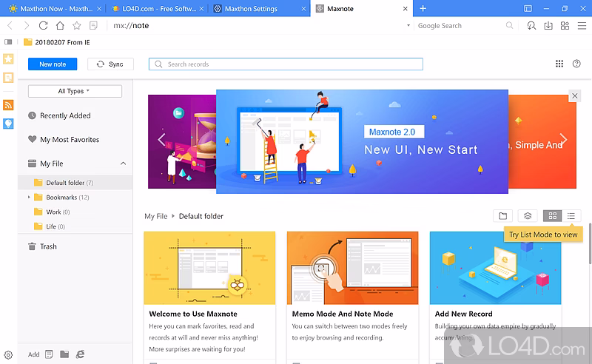Select the Work folder
This screenshot has width=592, height=364.
tap(75, 212)
